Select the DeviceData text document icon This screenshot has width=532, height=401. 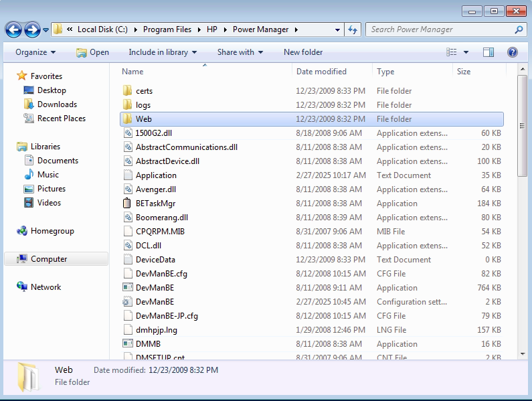[x=128, y=259]
